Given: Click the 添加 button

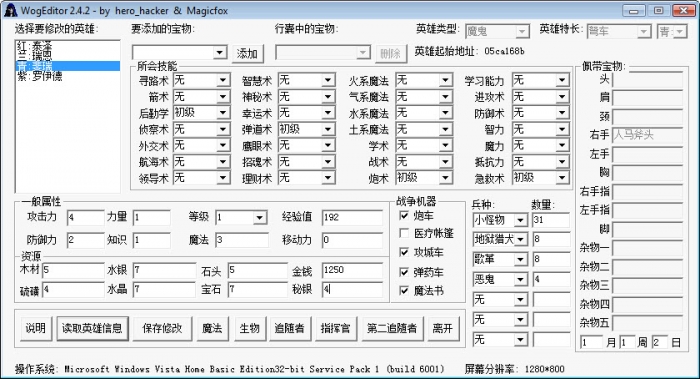Looking at the screenshot, I should coord(247,54).
